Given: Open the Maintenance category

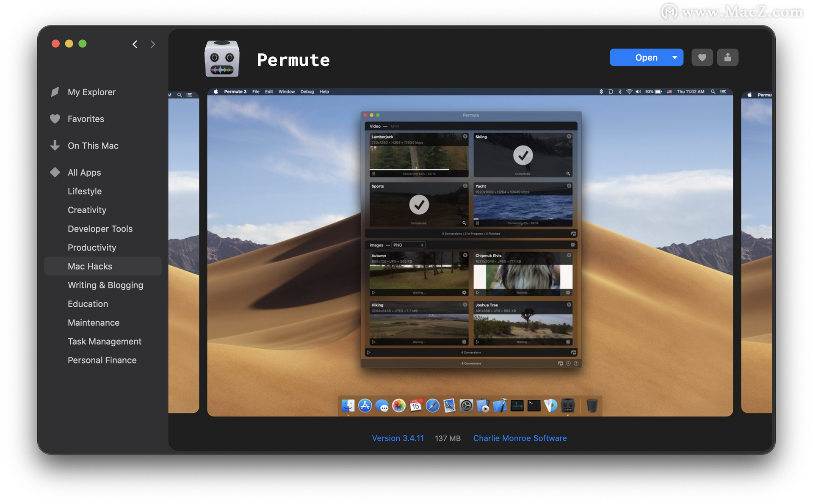Looking at the screenshot, I should 94,322.
